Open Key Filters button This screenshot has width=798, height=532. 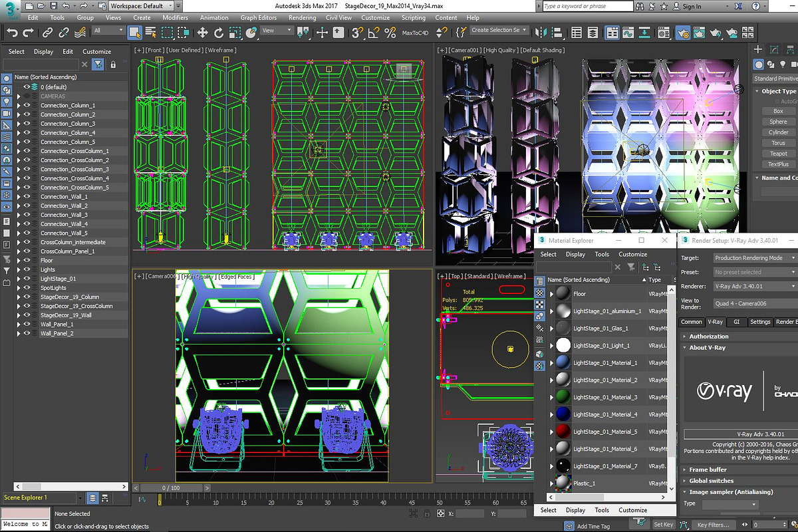pyautogui.click(x=712, y=525)
